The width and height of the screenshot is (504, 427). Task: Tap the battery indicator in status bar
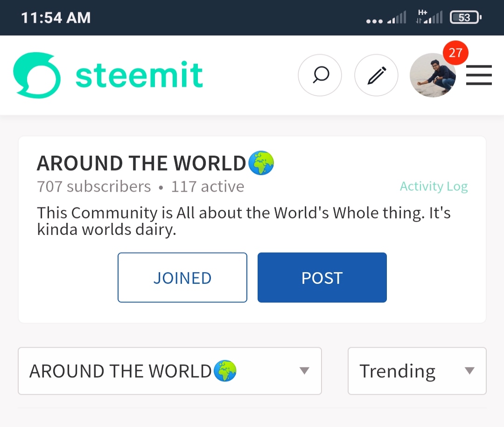[x=465, y=17]
